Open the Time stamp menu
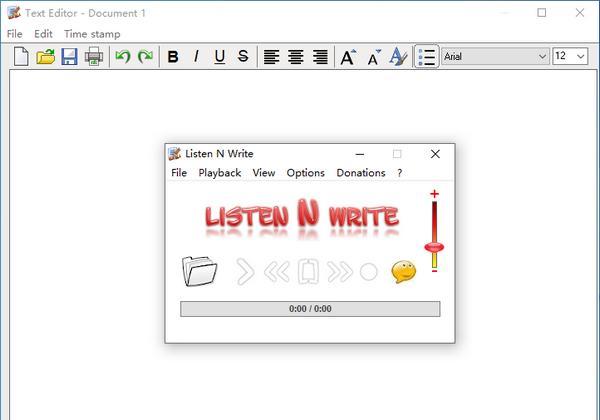Image resolution: width=600 pixels, height=420 pixels. click(x=92, y=34)
